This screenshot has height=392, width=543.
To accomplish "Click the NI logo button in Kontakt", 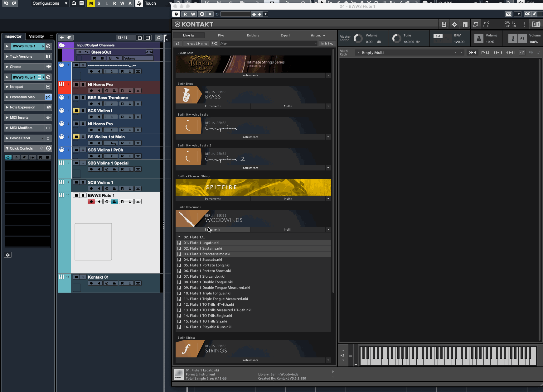I will (536, 24).
